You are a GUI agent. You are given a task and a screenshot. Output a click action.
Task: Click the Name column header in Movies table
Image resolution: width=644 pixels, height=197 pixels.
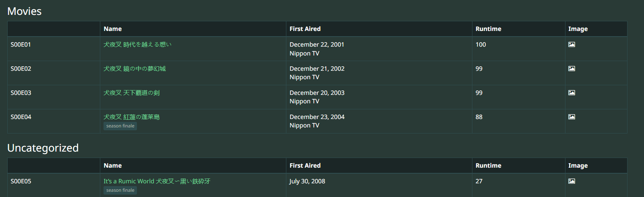tap(113, 29)
